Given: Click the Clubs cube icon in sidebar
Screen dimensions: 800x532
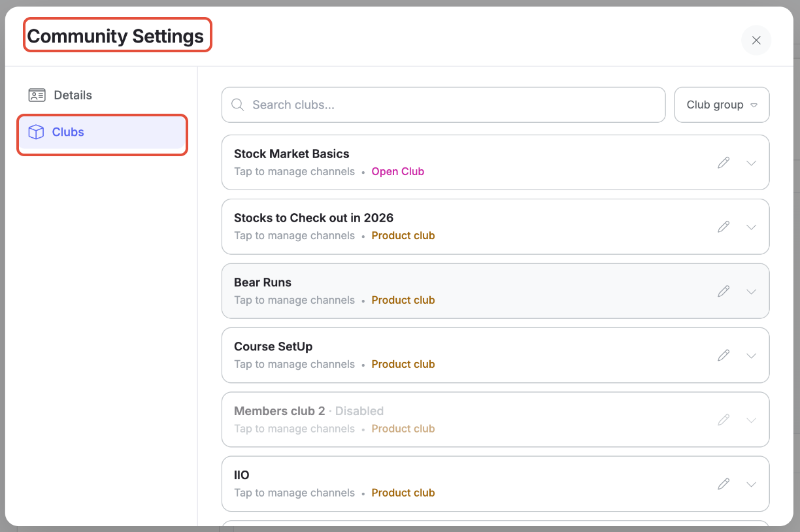Looking at the screenshot, I should (36, 132).
